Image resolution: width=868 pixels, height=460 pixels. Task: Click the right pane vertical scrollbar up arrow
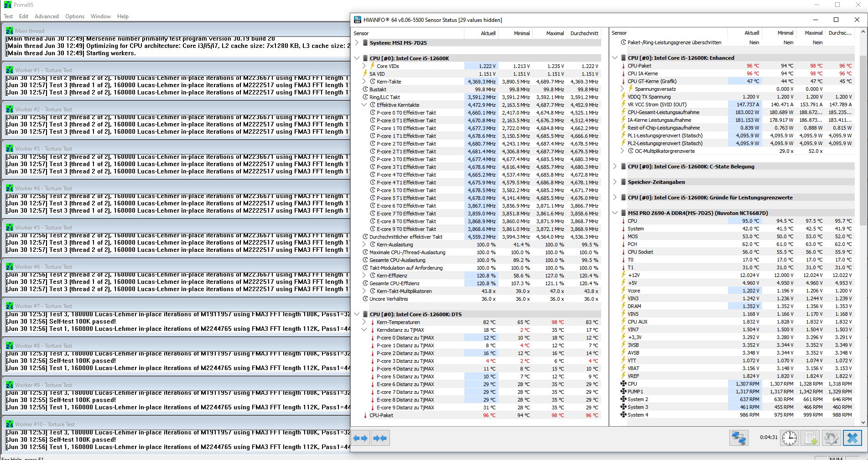(x=863, y=32)
